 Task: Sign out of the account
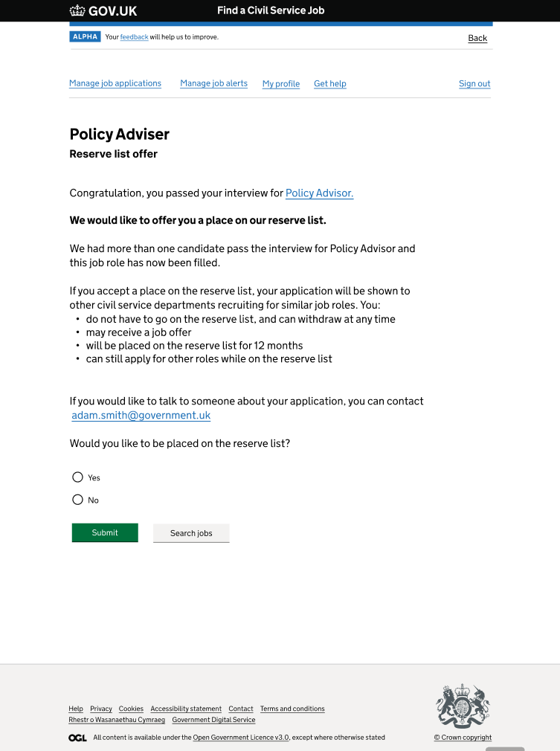[474, 84]
